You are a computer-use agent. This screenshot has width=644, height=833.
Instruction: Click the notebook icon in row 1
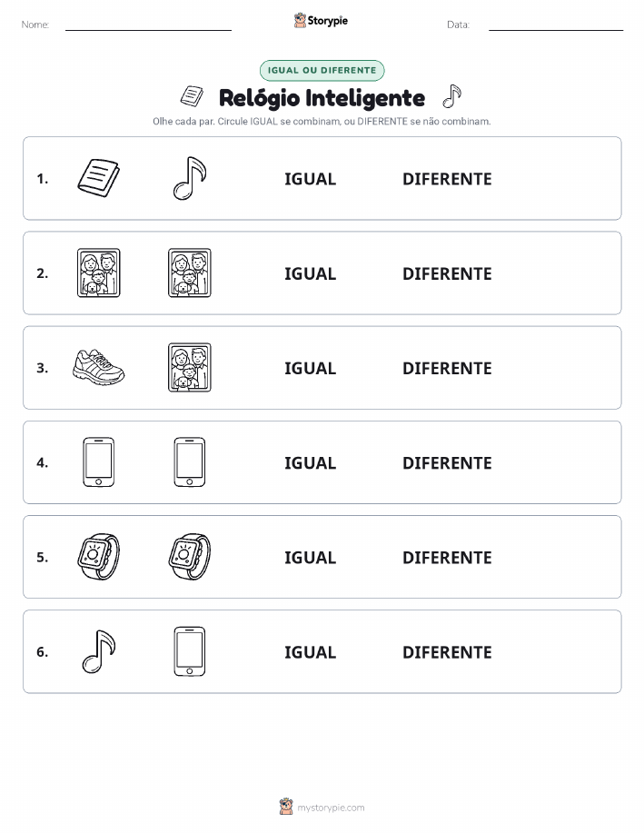(x=99, y=178)
